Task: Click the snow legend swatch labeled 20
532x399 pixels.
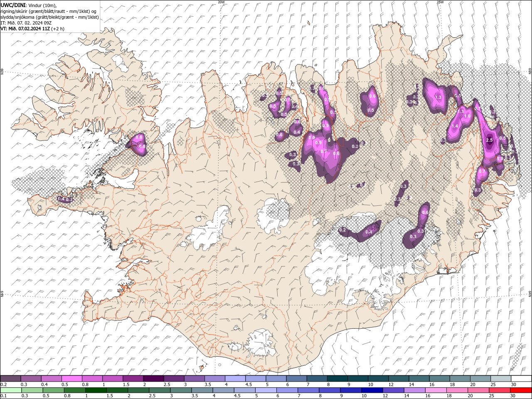Action: (480, 379)
